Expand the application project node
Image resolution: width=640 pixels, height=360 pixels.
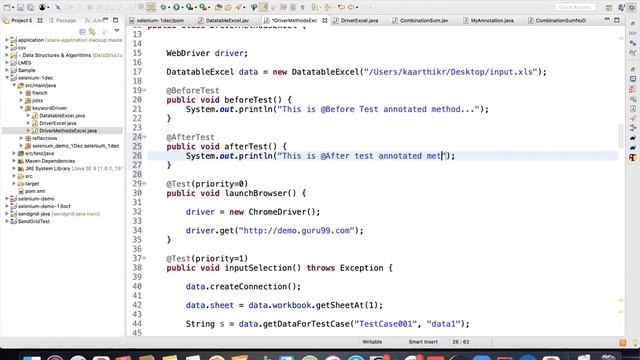pos(7,40)
